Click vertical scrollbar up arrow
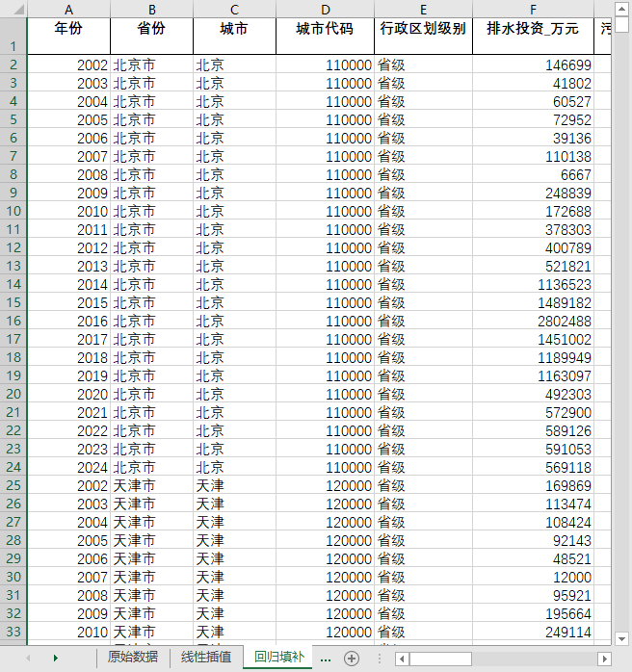632x672 pixels. coord(621,9)
